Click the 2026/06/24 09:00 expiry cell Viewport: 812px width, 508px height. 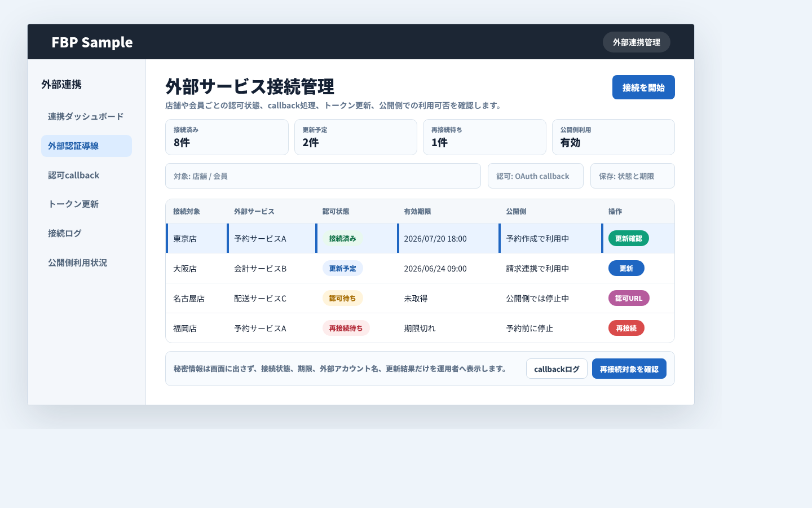pyautogui.click(x=448, y=268)
